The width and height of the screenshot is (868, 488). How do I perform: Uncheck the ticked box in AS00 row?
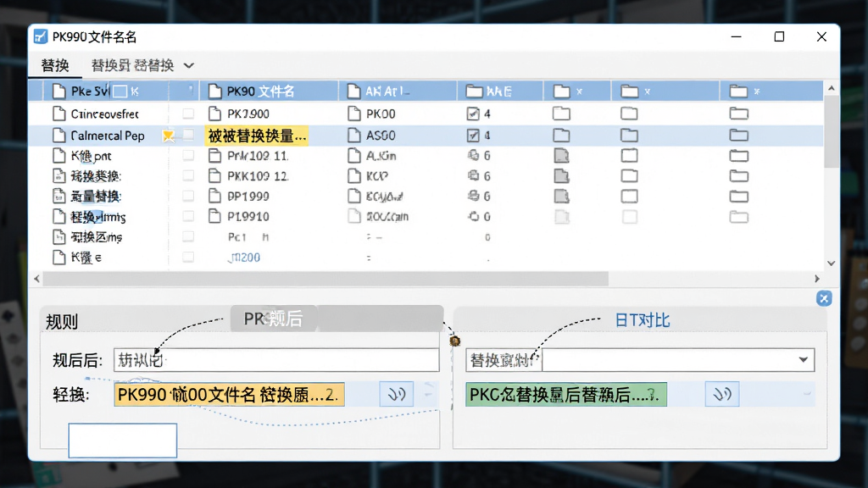(473, 135)
